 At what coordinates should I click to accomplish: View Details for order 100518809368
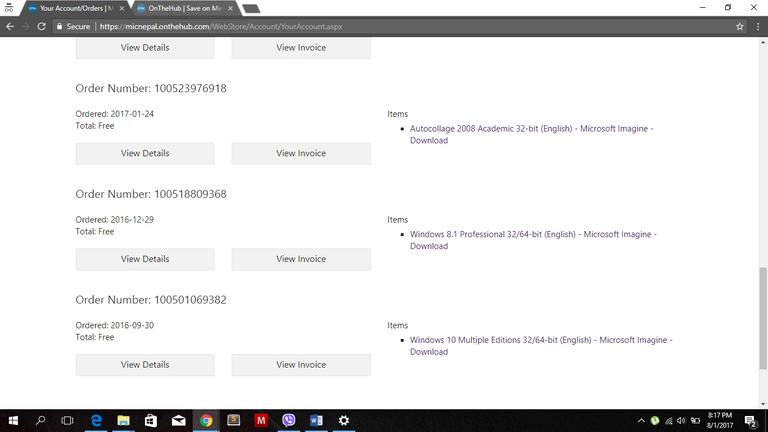pos(145,259)
